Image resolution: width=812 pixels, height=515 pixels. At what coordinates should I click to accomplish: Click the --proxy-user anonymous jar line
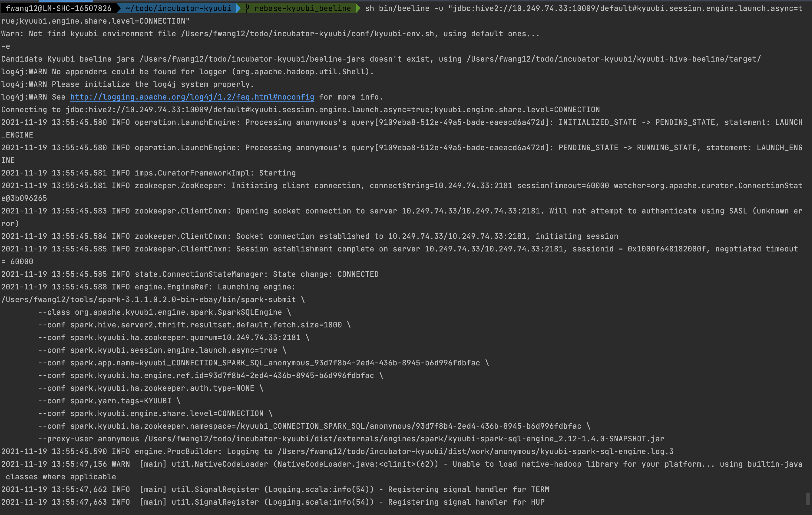point(351,439)
